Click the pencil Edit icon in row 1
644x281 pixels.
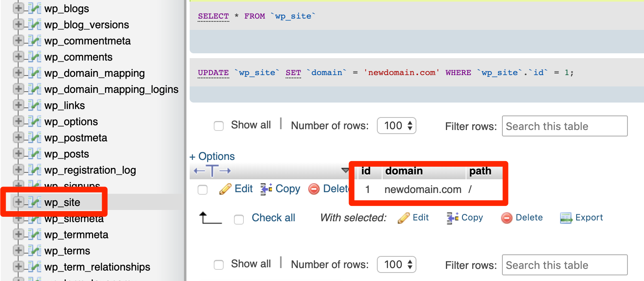click(x=225, y=189)
